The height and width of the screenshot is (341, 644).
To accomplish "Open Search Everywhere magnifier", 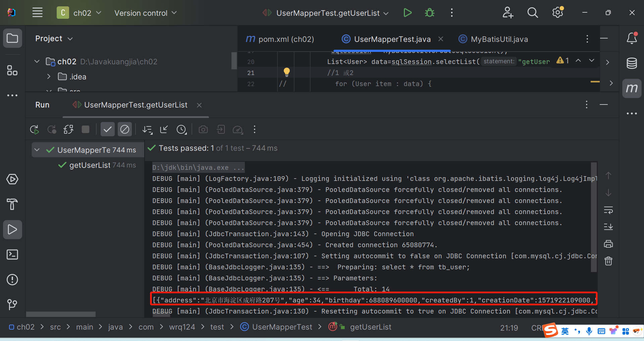I will (533, 13).
